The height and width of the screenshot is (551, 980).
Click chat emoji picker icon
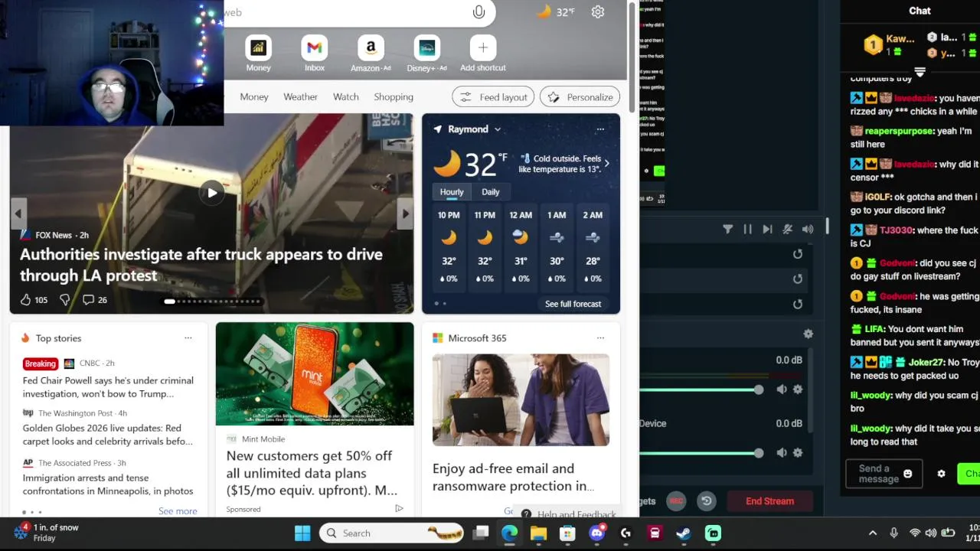[x=907, y=474]
